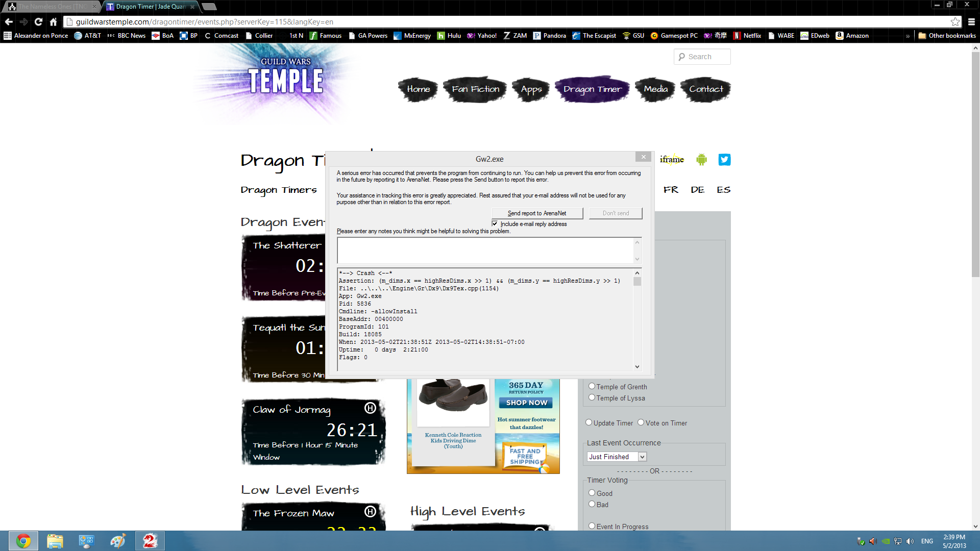Click the browser forward arrow
This screenshot has height=551, width=980.
[x=23, y=22]
